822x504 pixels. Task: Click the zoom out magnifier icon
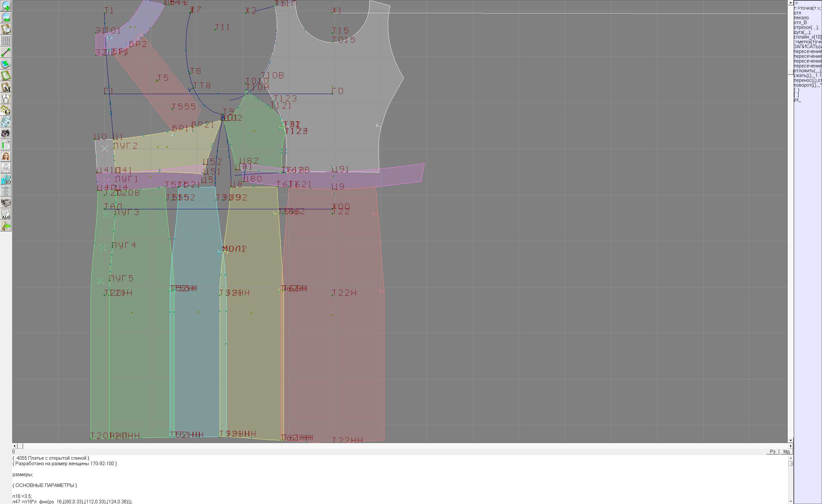click(6, 17)
